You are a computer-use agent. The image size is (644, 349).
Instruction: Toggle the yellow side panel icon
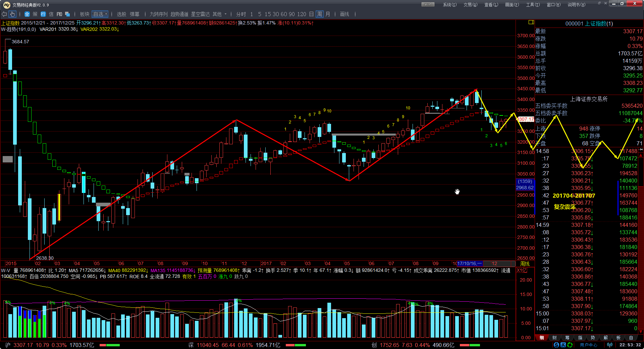[531, 22]
